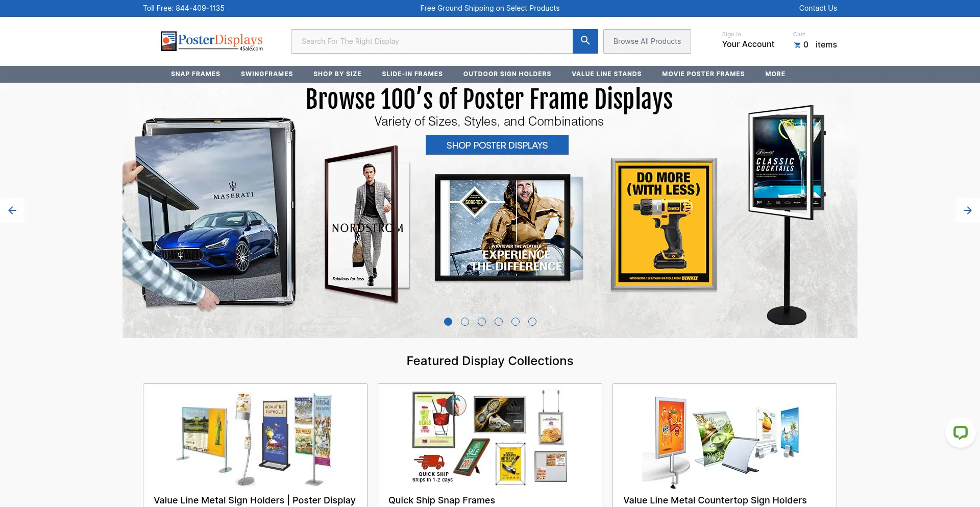980x507 pixels.
Task: Click the DeWalt Do More poster image
Action: (x=664, y=225)
